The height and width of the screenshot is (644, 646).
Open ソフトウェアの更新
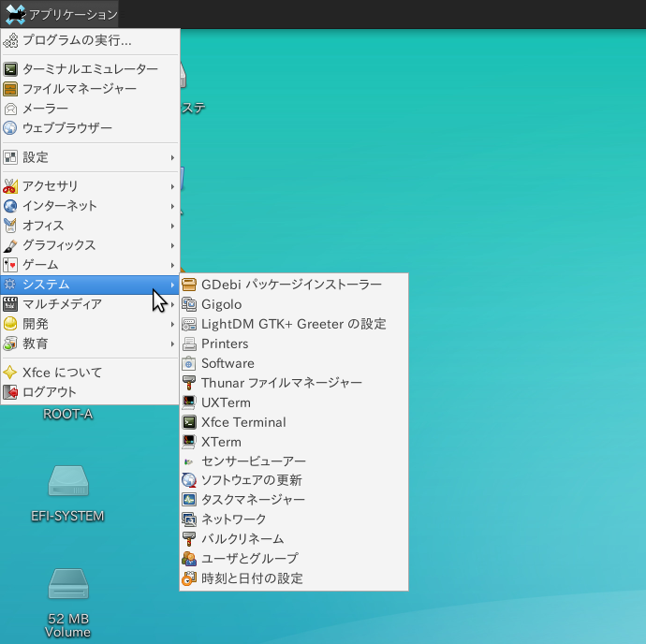pyautogui.click(x=294, y=480)
